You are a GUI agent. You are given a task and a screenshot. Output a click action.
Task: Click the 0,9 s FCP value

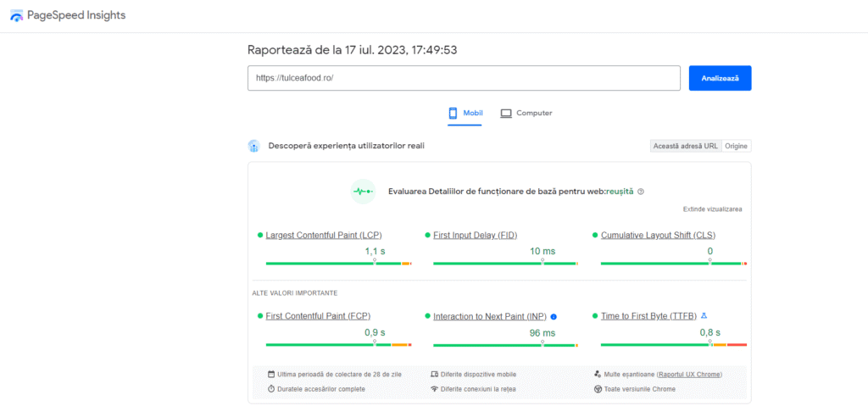[375, 332]
